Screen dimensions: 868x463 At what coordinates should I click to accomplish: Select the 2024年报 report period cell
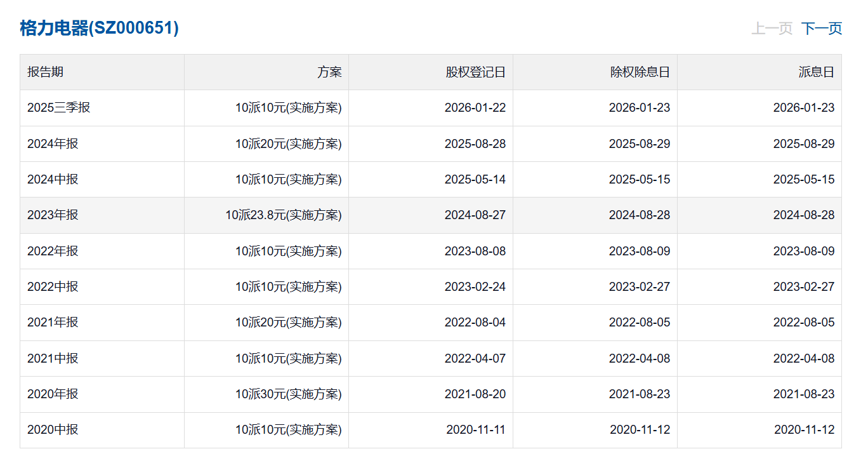pyautogui.click(x=53, y=144)
